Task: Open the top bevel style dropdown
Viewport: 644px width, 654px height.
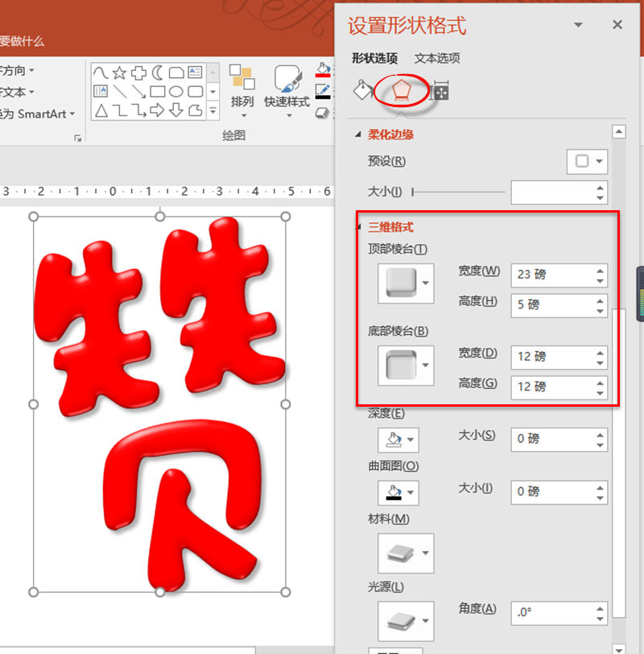Action: coord(406,284)
